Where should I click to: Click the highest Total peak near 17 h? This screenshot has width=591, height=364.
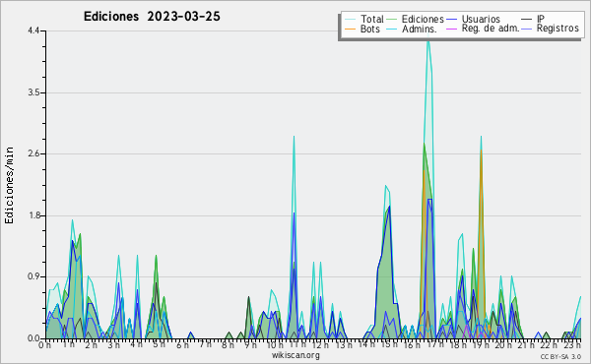pos(427,40)
